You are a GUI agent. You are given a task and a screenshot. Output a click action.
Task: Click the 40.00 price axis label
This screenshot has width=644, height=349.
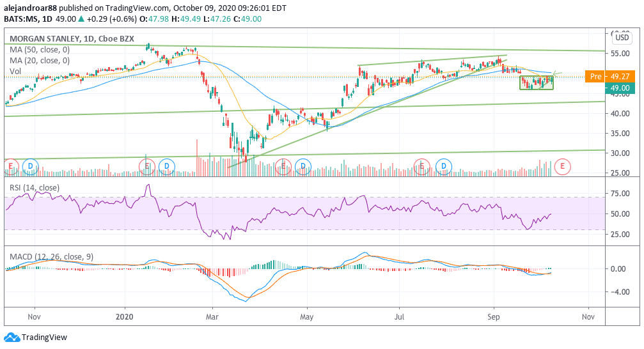(x=620, y=113)
